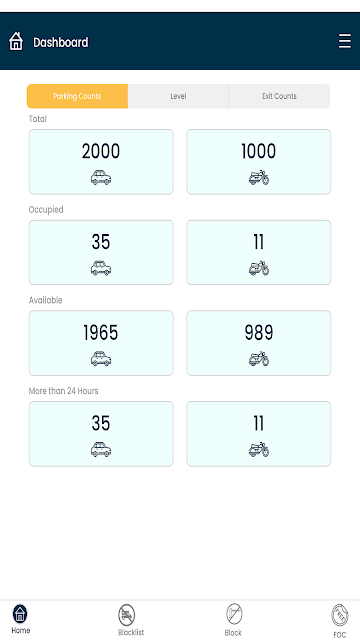Click the motorcycle icon under Total 1000
The height and width of the screenshot is (640, 360).
pos(259,178)
